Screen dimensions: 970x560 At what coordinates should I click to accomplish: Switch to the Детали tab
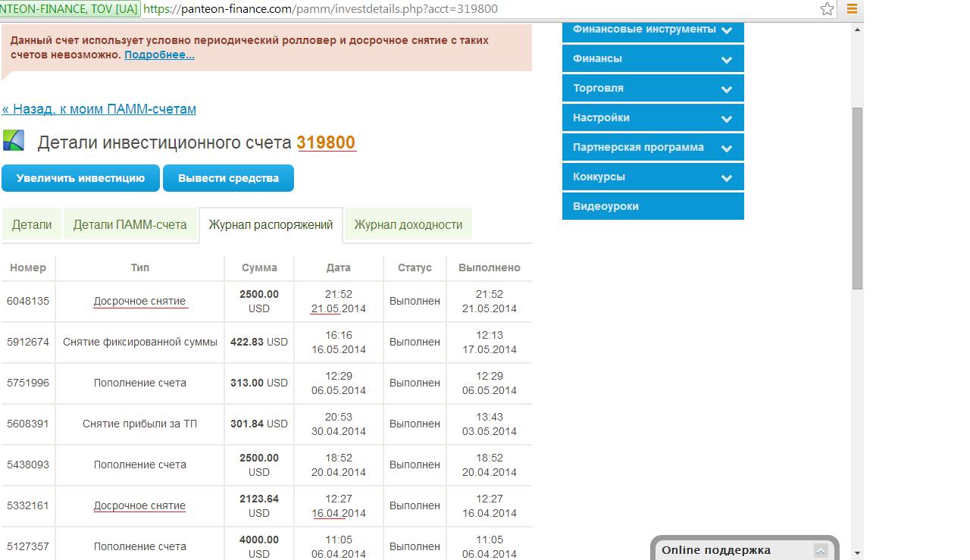[x=32, y=224]
